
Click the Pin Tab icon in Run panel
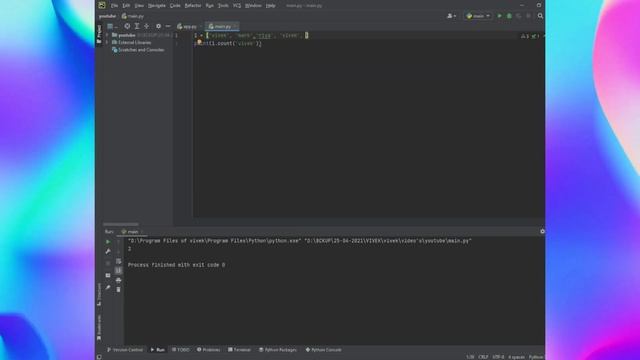click(x=108, y=287)
